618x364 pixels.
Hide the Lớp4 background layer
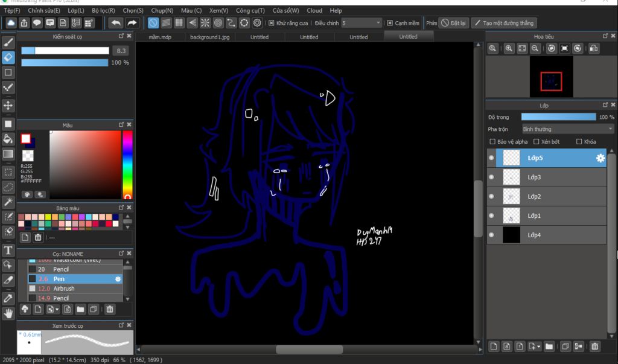point(491,235)
